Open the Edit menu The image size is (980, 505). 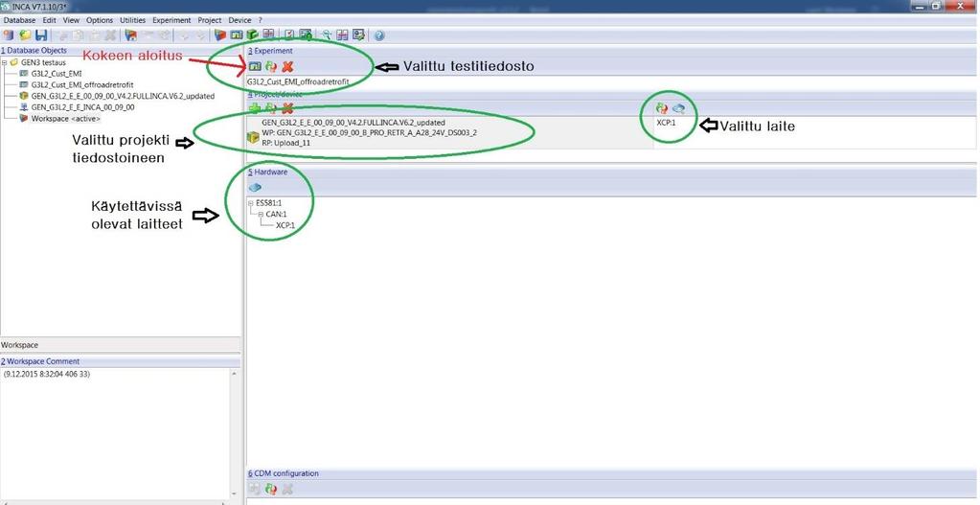[x=50, y=20]
